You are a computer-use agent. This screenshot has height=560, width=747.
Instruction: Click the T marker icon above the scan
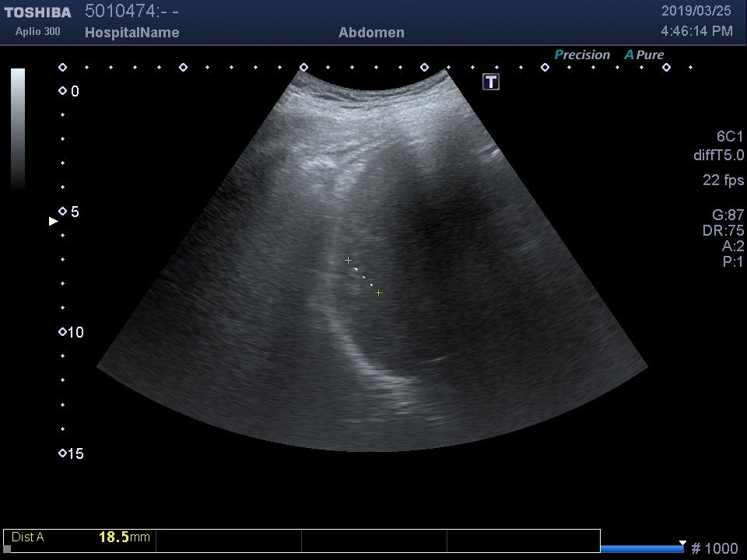click(491, 82)
